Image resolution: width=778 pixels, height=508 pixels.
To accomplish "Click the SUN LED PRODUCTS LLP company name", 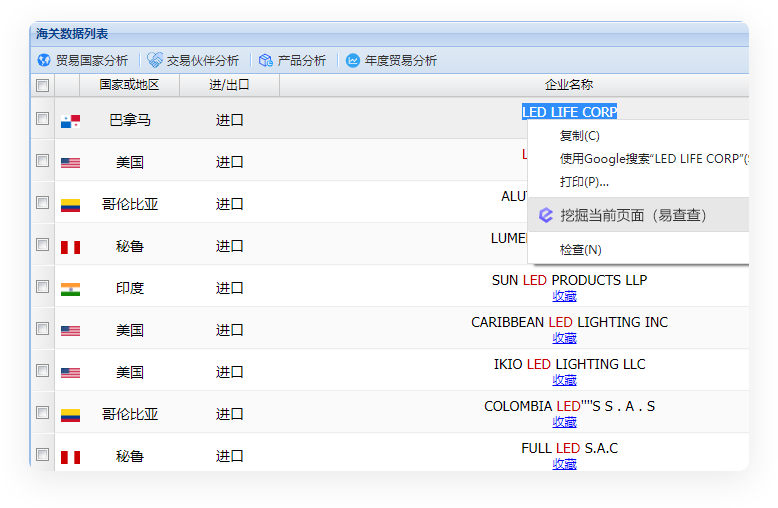I will (569, 280).
